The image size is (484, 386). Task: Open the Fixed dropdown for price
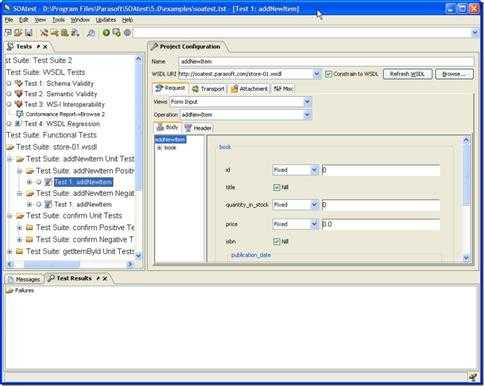[314, 224]
